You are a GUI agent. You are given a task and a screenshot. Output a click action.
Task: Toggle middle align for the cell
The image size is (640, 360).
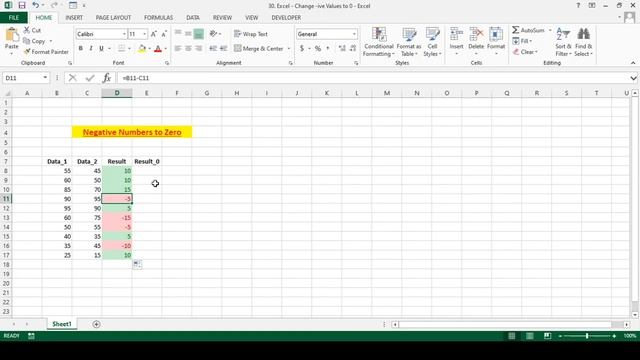[x=188, y=34]
